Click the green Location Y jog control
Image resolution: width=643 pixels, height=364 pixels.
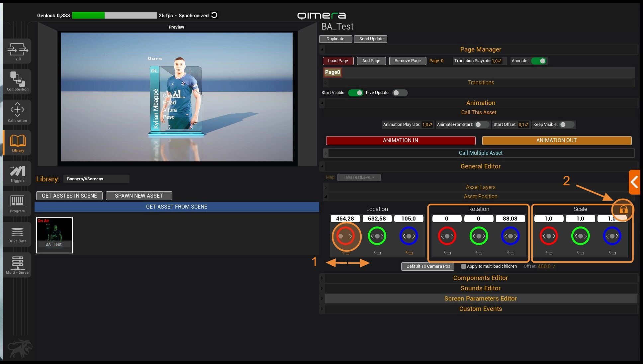click(377, 236)
